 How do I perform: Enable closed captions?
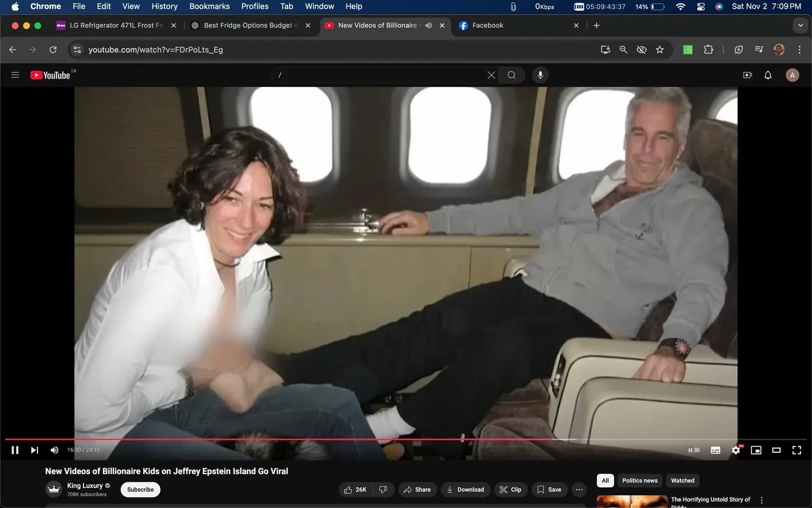(715, 450)
